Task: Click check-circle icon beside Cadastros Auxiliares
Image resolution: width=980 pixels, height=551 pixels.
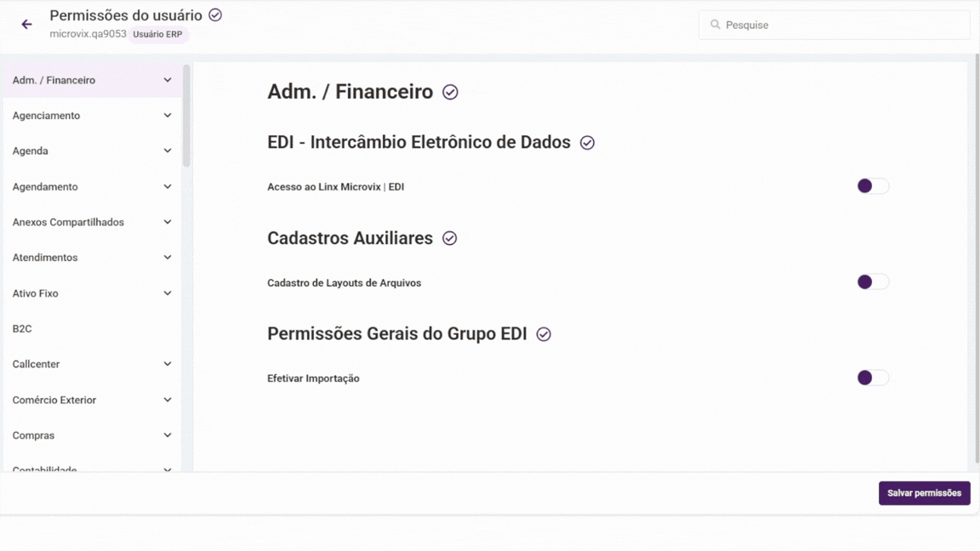Action: coord(449,239)
